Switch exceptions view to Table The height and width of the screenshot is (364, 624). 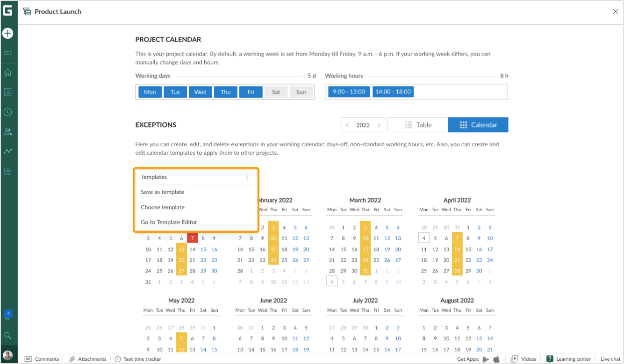coord(417,125)
